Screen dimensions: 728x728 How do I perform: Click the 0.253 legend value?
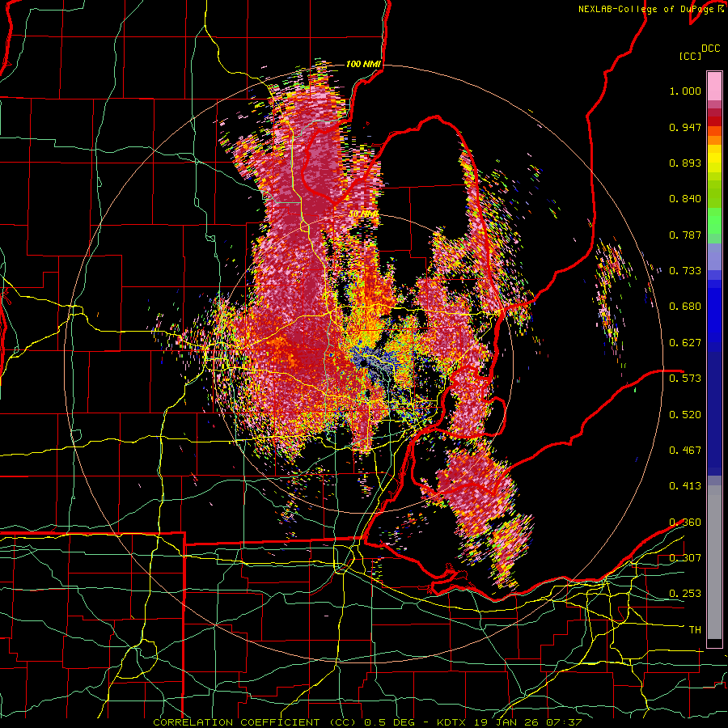click(685, 594)
